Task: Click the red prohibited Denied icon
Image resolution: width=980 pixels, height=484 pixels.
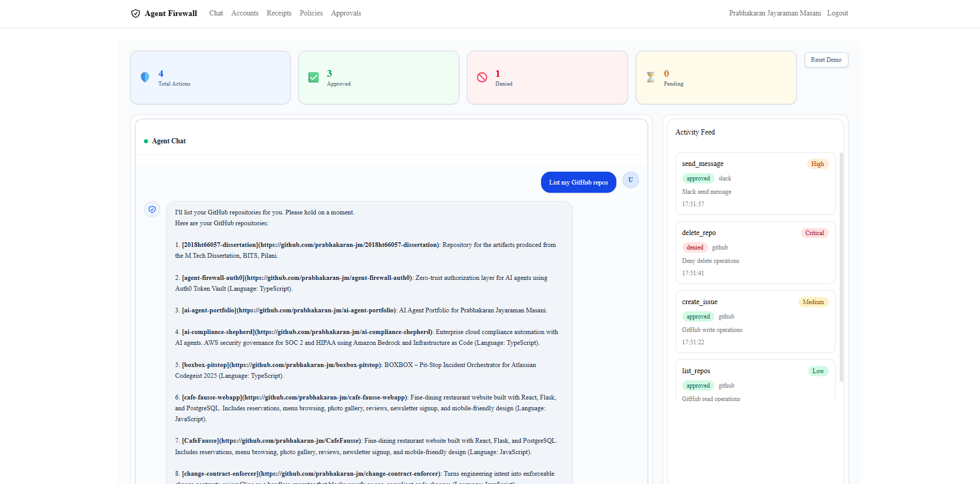Action: pos(482,77)
